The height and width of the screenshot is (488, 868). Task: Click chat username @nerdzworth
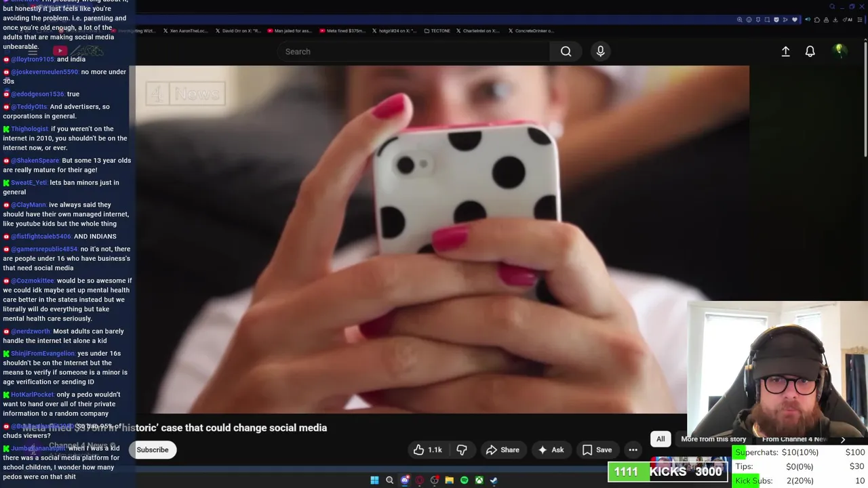[x=31, y=331]
